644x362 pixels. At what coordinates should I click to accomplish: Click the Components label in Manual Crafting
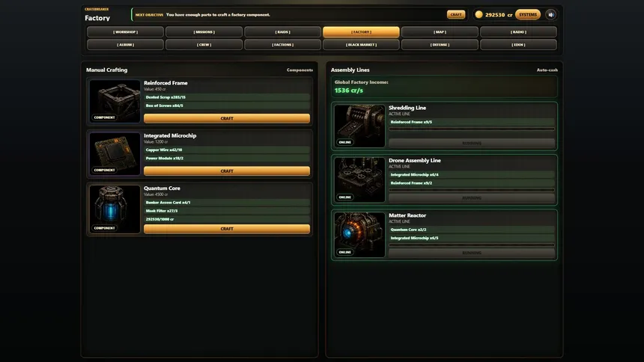300,70
